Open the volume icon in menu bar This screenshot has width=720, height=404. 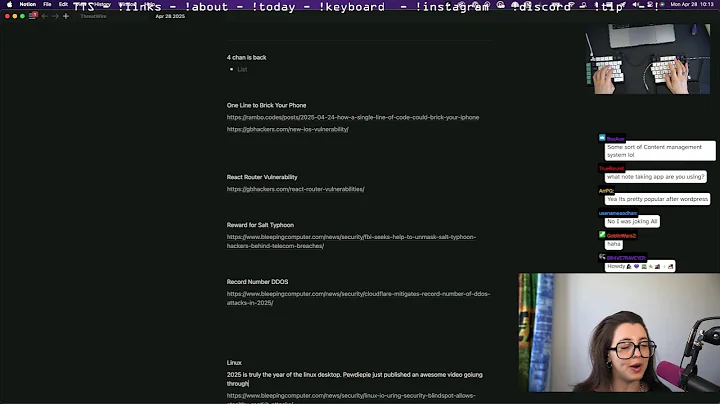click(x=636, y=4)
